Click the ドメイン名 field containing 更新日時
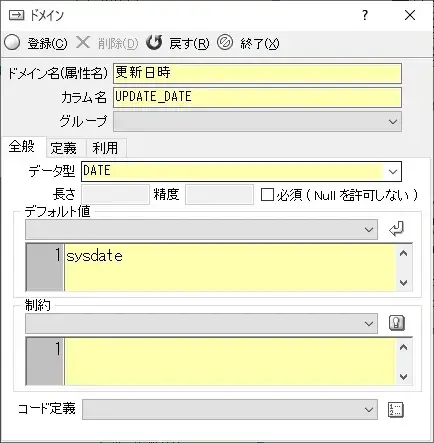The image size is (434, 443). 257,73
